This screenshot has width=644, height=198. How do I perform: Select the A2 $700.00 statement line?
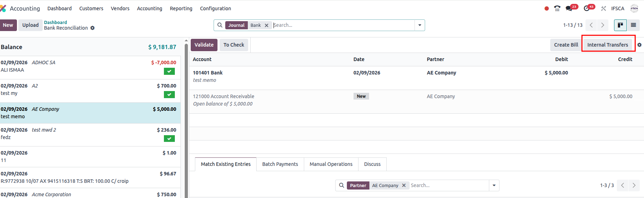click(90, 91)
